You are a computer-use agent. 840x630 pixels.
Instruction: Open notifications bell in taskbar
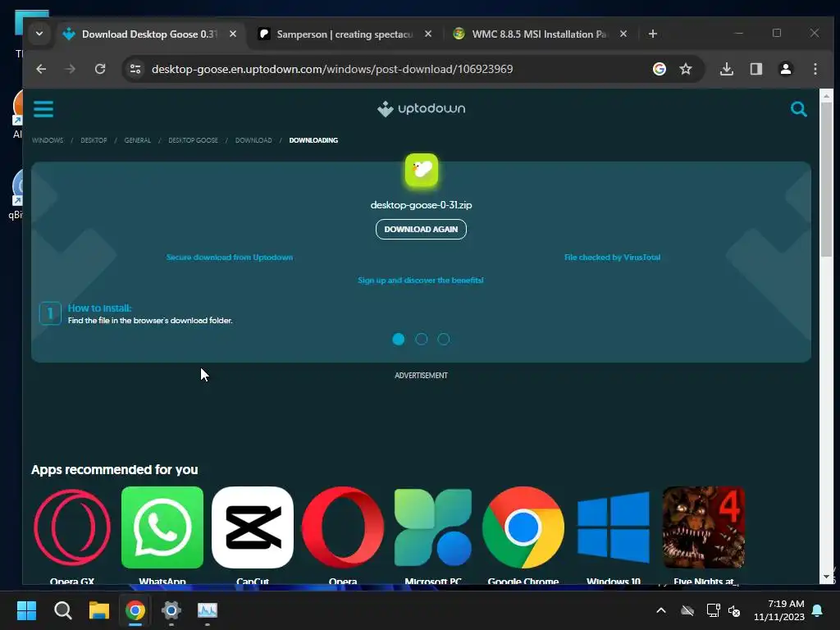(x=818, y=610)
